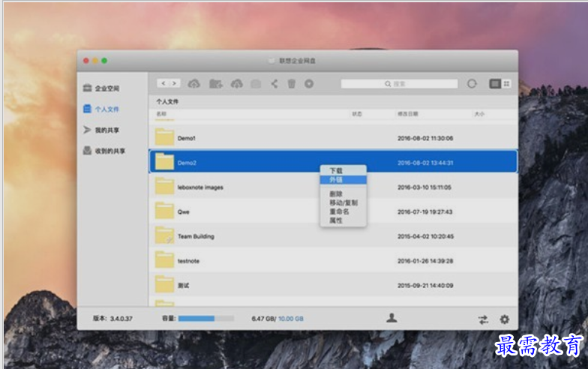Viewport: 588px width, 369px height.
Task: Click the dimmed camera-like toolbar icon
Action: (x=256, y=84)
